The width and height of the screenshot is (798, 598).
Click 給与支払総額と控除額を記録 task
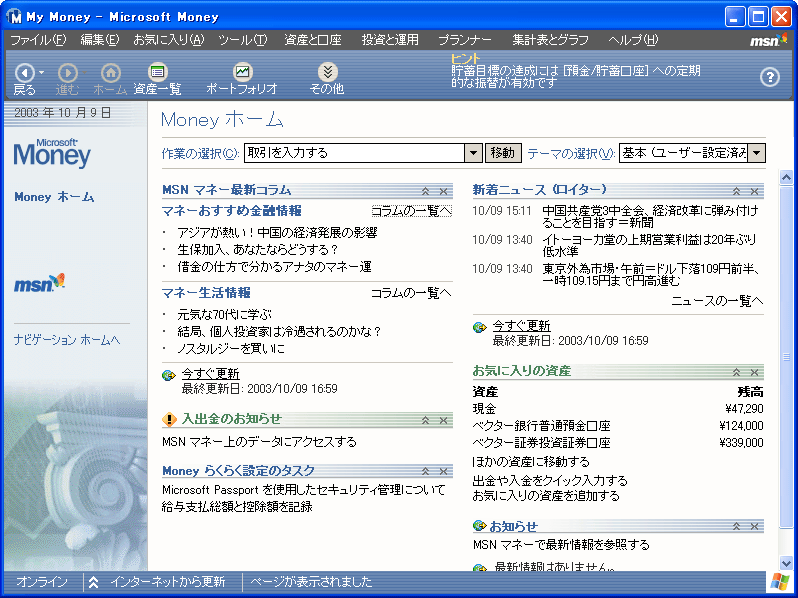click(x=237, y=507)
